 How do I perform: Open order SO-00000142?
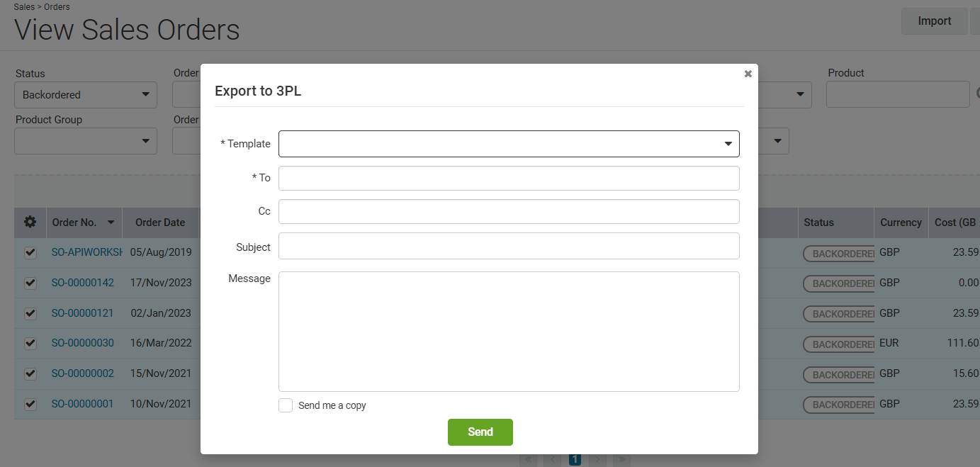pos(82,283)
